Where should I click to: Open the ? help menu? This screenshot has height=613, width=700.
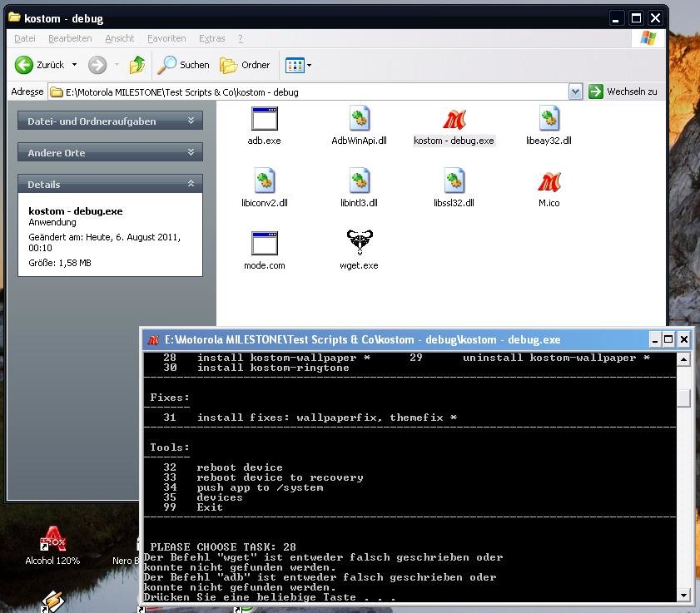point(241,39)
